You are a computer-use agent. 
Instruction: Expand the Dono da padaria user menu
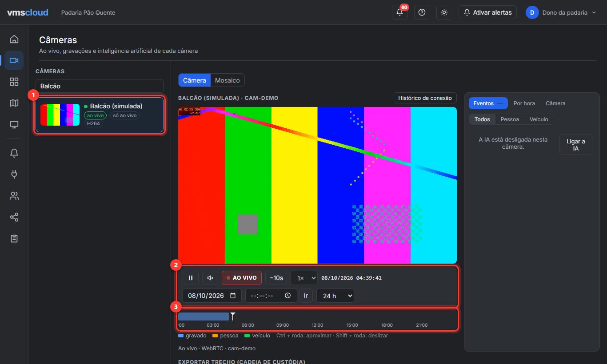pyautogui.click(x=561, y=12)
